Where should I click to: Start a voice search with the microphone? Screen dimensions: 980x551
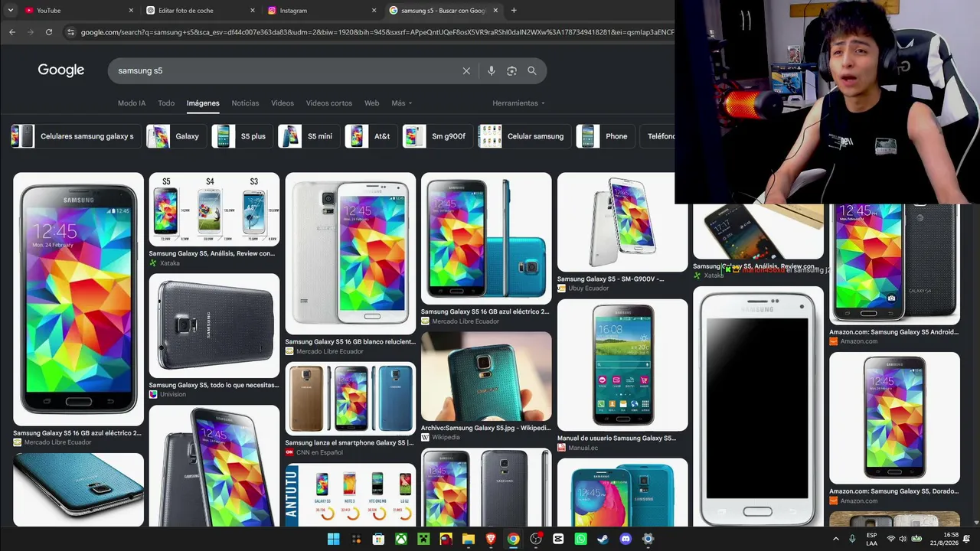click(492, 71)
